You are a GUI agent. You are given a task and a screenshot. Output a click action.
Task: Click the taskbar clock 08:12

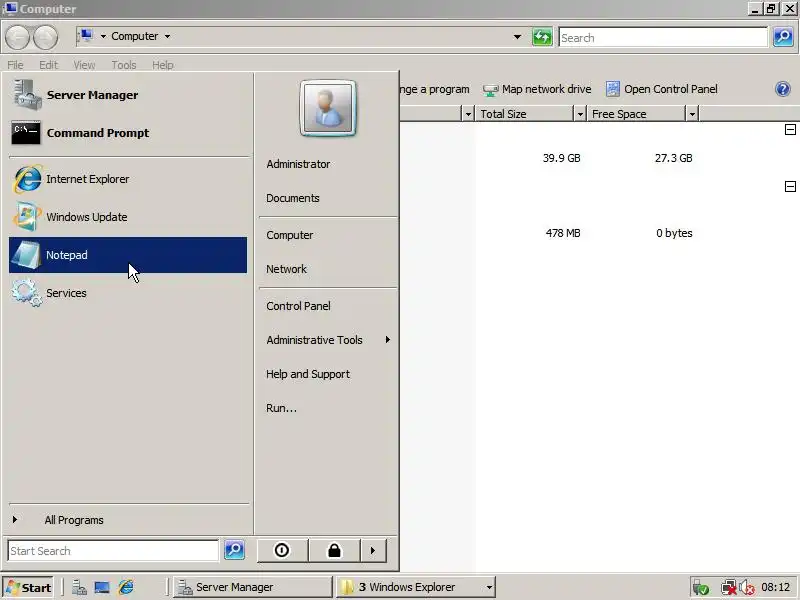pyautogui.click(x=776, y=587)
